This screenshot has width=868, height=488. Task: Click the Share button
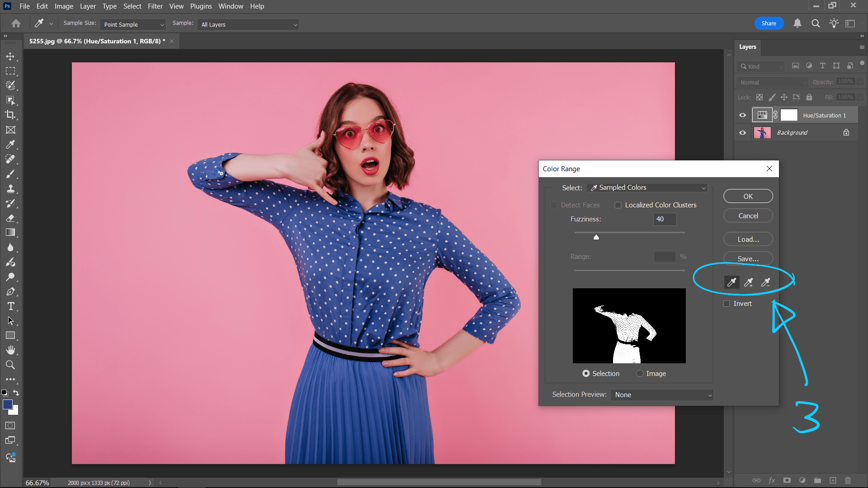pyautogui.click(x=769, y=23)
